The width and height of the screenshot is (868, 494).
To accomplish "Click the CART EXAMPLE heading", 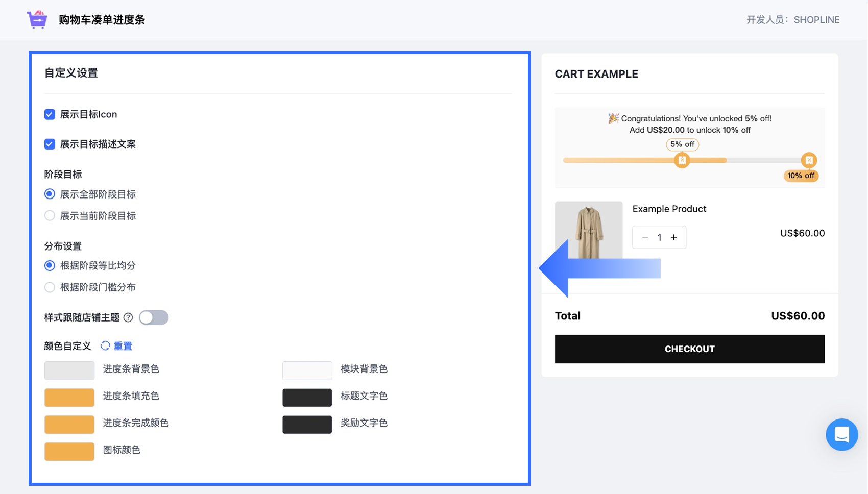I will [x=596, y=74].
